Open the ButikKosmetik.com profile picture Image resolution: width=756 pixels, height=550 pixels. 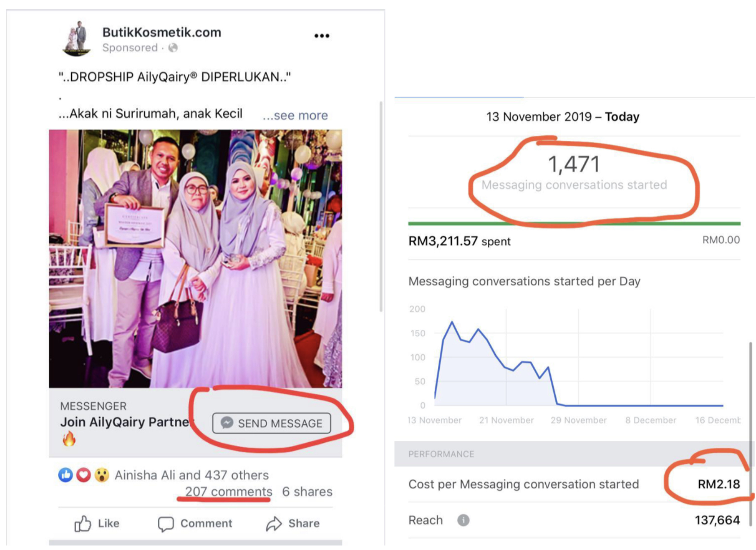pos(76,39)
